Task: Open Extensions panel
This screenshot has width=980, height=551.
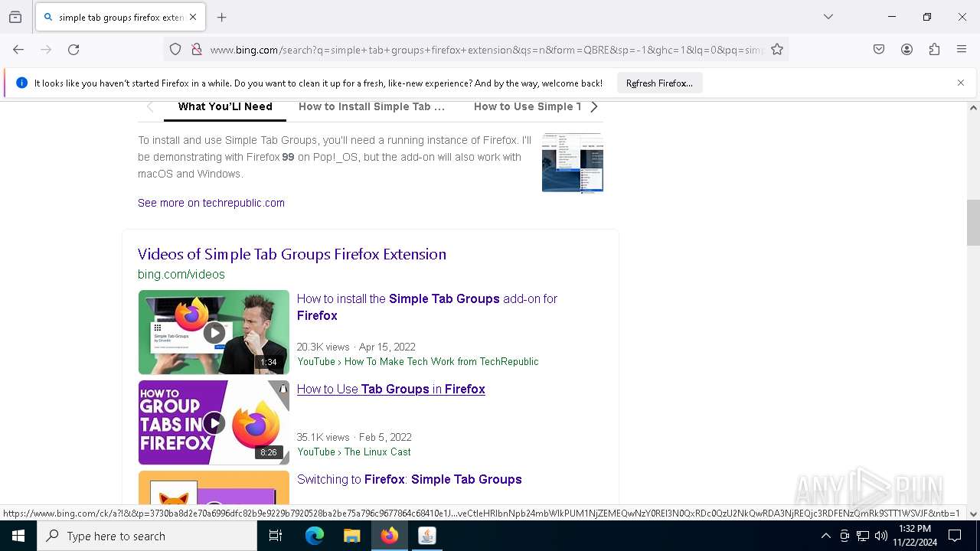Action: click(934, 50)
